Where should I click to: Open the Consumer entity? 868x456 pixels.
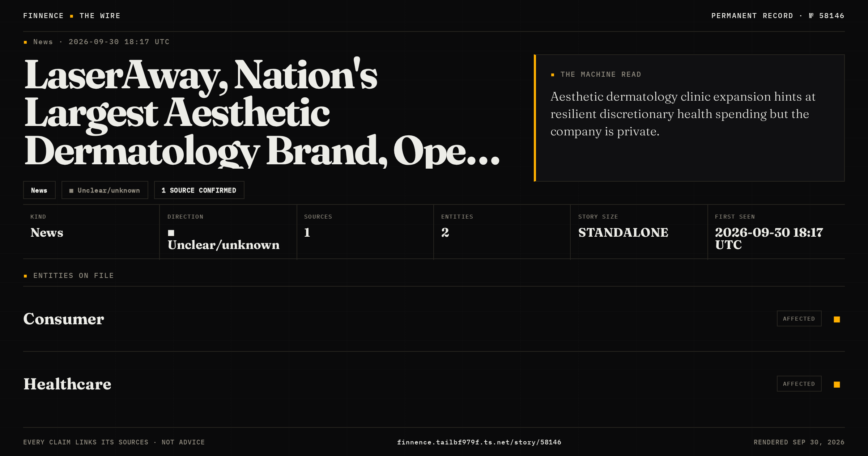(x=64, y=319)
